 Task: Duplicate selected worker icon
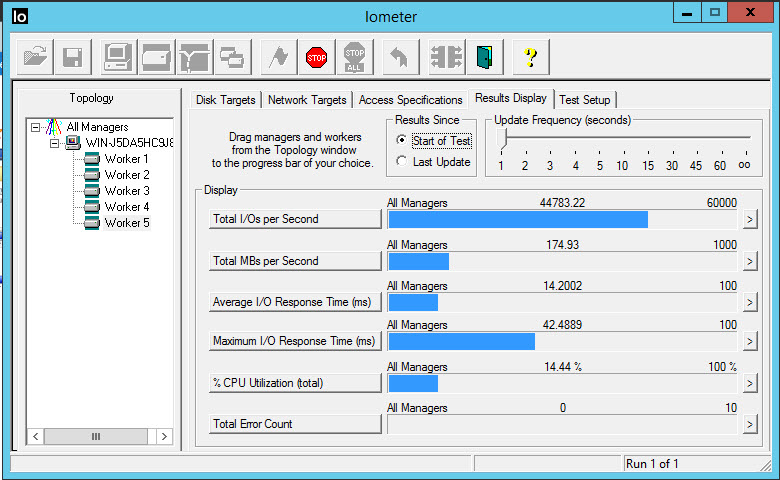coord(232,57)
